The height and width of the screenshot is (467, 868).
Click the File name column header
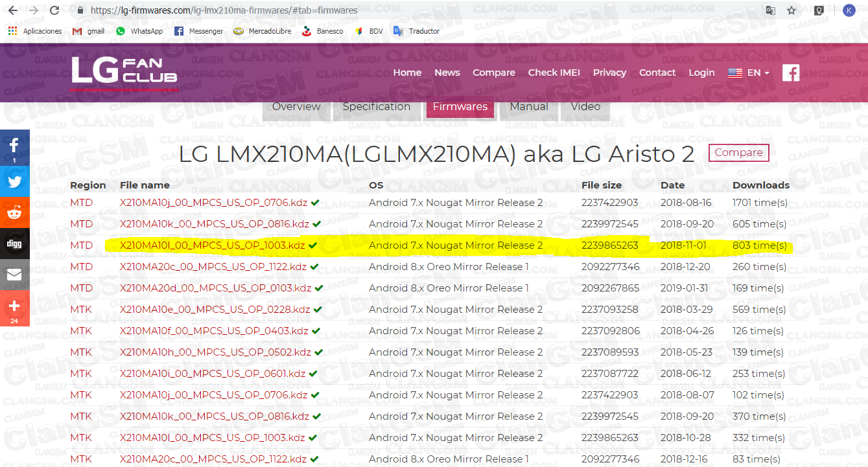(145, 185)
